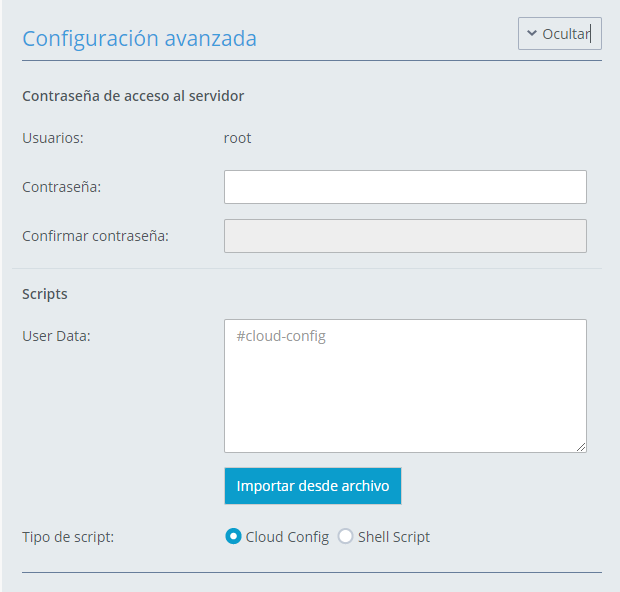Click the Scripts section heading
This screenshot has width=620, height=592.
[45, 294]
